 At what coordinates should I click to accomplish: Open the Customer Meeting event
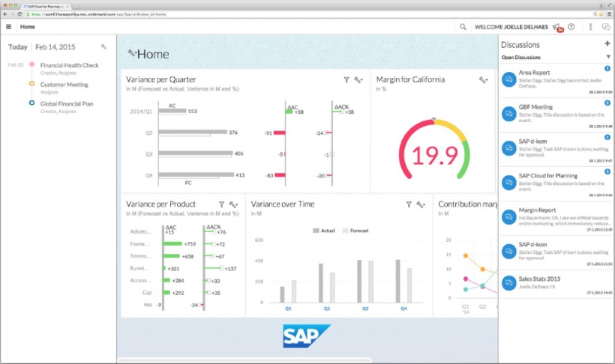click(64, 85)
